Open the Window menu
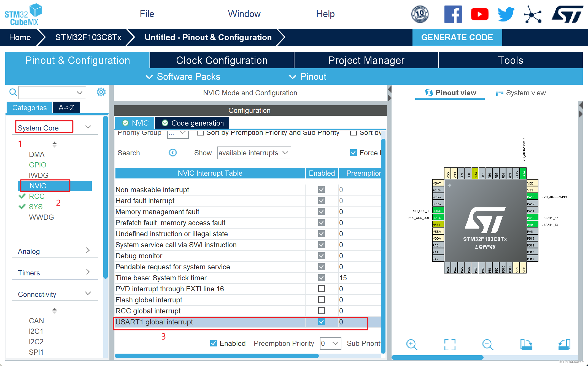Image resolution: width=588 pixels, height=366 pixels. (x=244, y=14)
